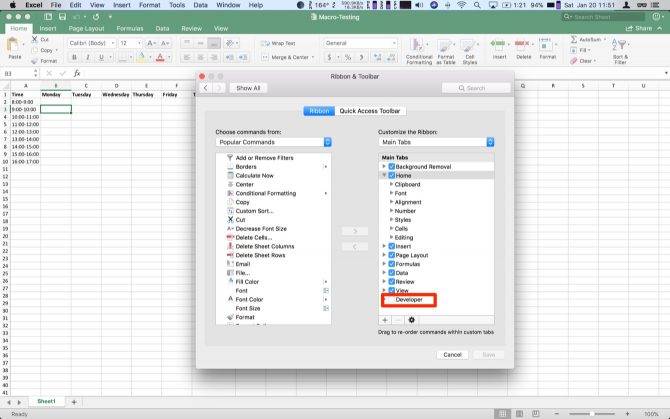Click the Search Sheet field

603,17
